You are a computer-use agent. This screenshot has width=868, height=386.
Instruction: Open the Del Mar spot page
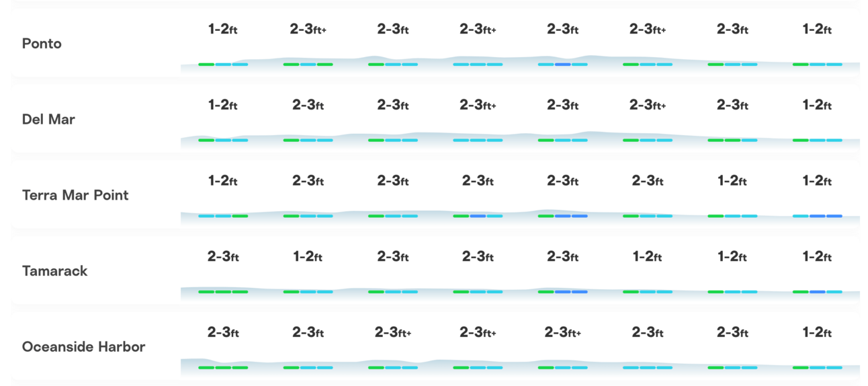click(48, 120)
